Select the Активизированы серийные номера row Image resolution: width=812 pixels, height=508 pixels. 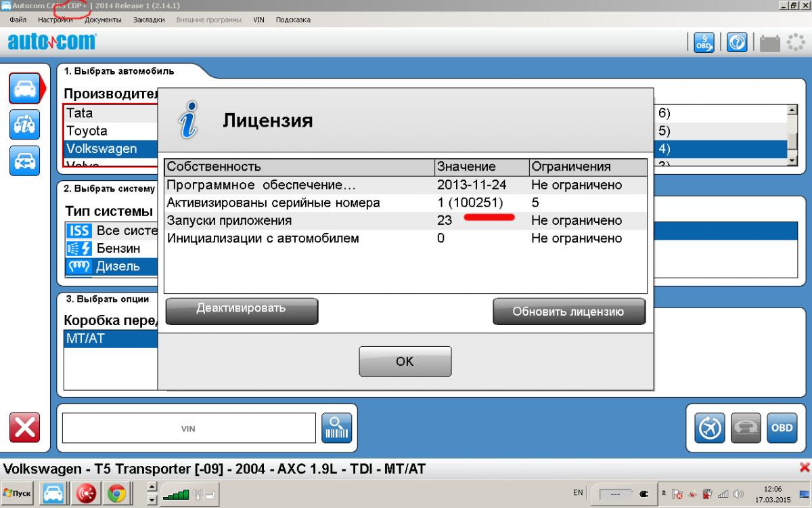405,203
